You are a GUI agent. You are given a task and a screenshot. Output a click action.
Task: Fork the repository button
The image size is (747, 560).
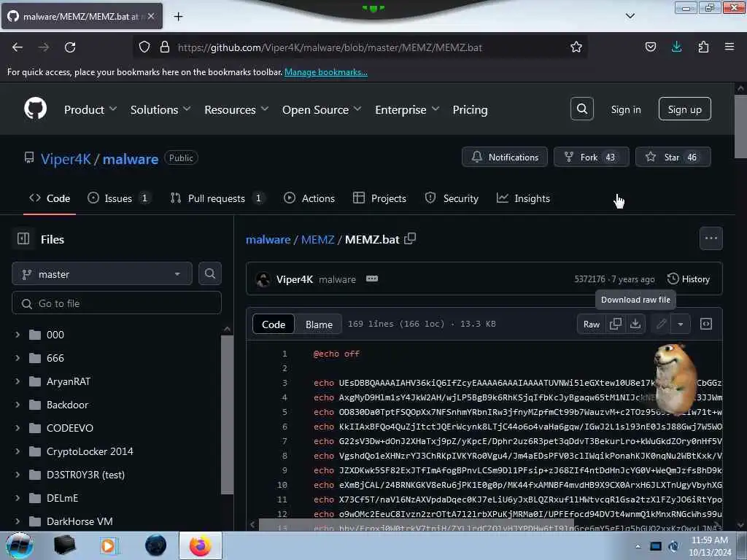[591, 157]
